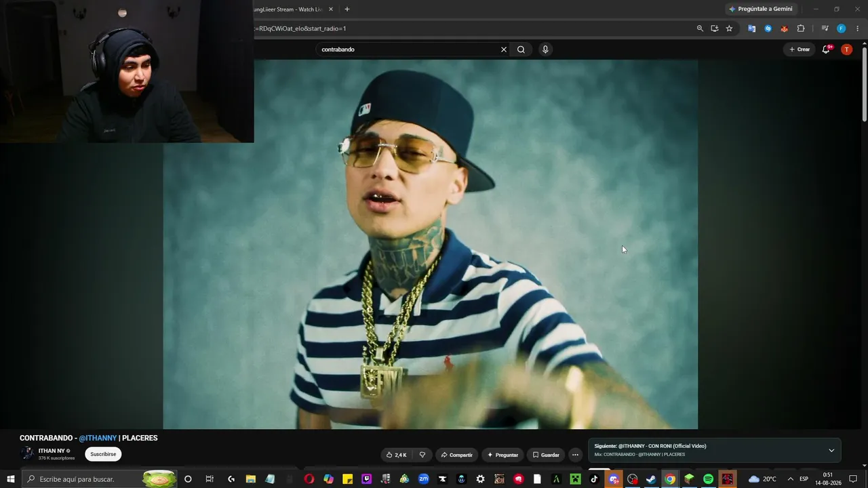The height and width of the screenshot is (488, 868).
Task: Open File Explorer from the taskbar
Action: [x=250, y=479]
